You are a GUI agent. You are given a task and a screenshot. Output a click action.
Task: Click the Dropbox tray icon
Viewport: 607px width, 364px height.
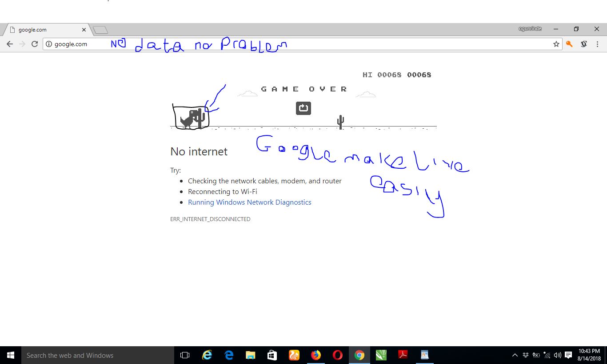526,355
